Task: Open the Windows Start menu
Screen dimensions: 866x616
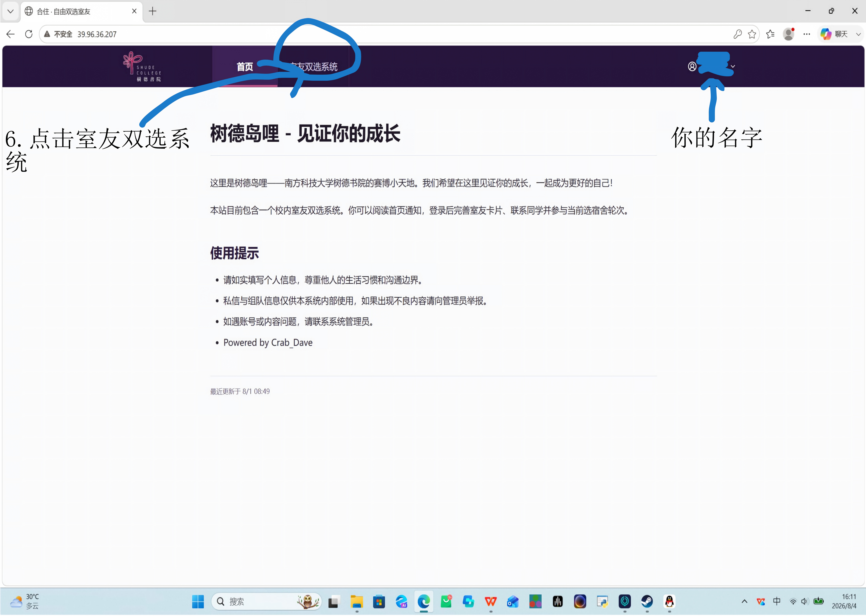Action: [198, 602]
